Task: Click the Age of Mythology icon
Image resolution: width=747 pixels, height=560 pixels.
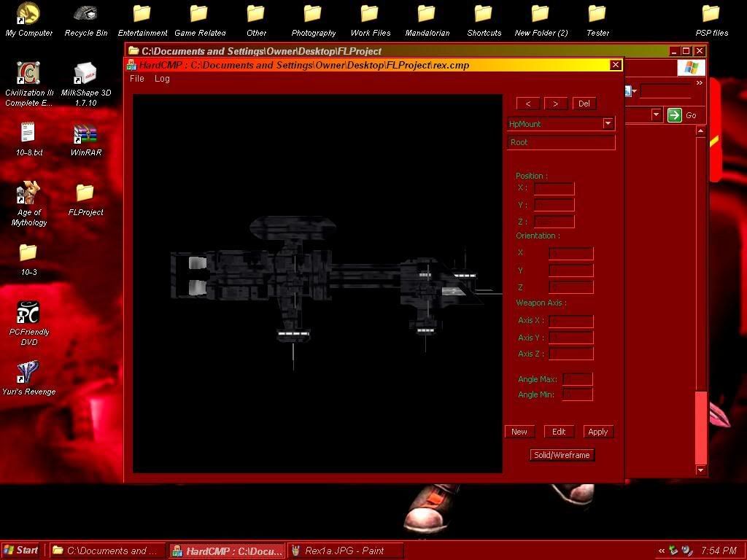Action: (x=28, y=194)
